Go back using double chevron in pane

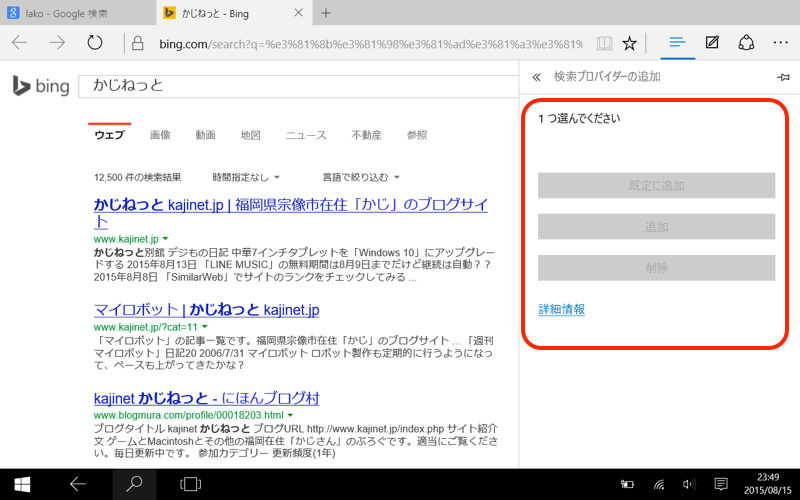point(536,77)
